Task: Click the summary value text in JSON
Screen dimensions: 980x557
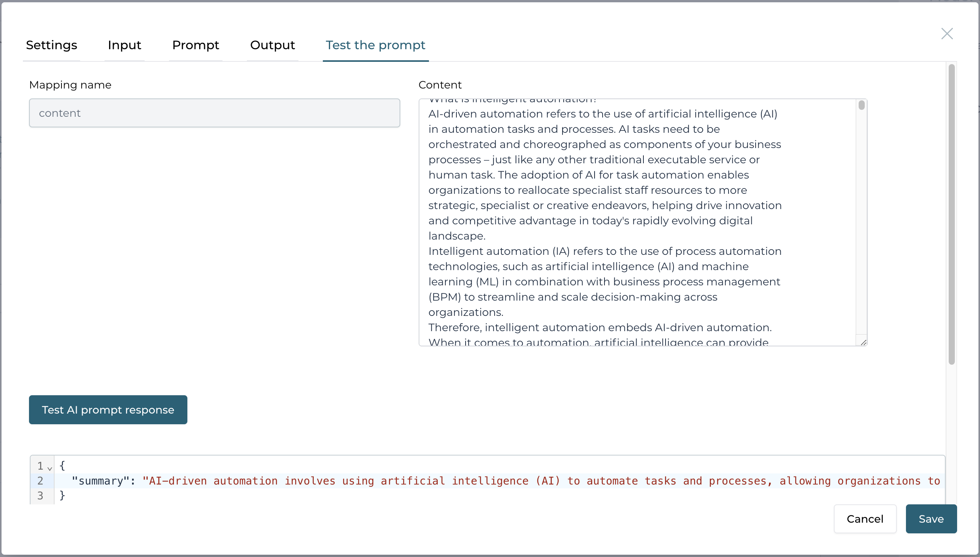Action: click(306, 481)
